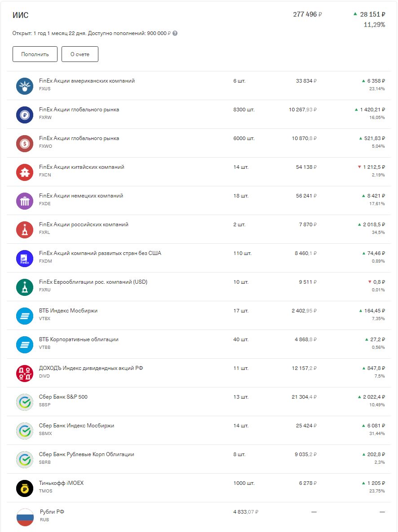Click the help question mark near 900 000 ₽
The height and width of the screenshot is (532, 398).
pyautogui.click(x=175, y=33)
